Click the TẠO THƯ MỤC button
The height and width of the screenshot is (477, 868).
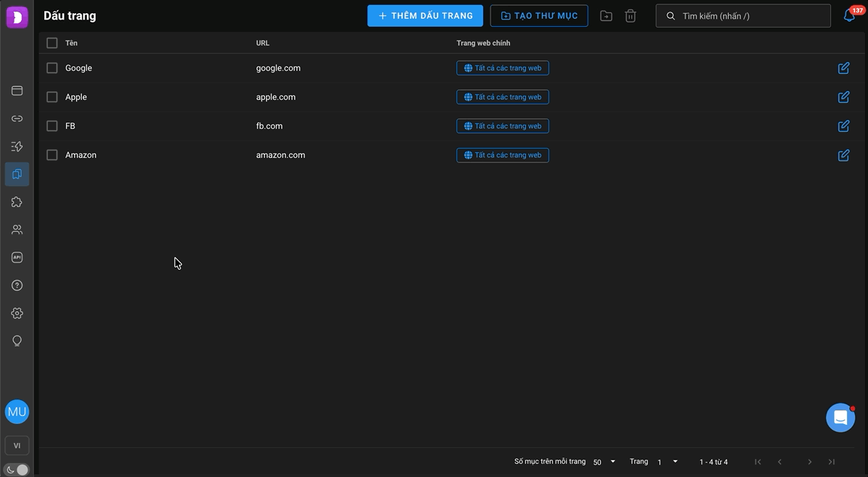pyautogui.click(x=539, y=15)
